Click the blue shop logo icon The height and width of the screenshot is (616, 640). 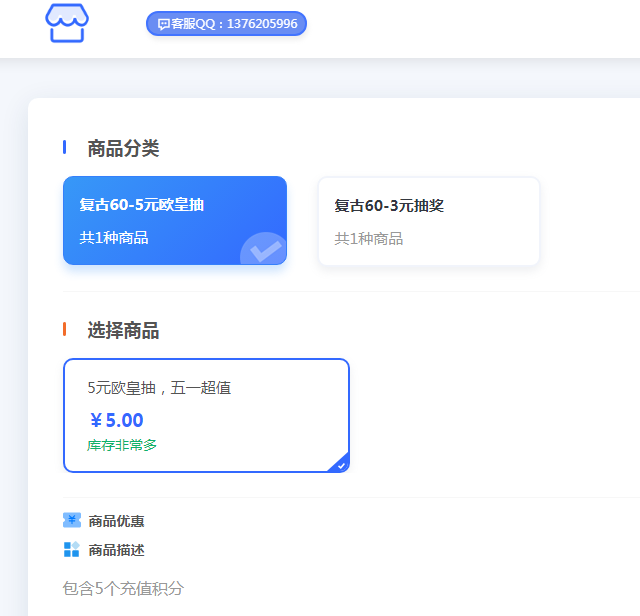[67, 23]
